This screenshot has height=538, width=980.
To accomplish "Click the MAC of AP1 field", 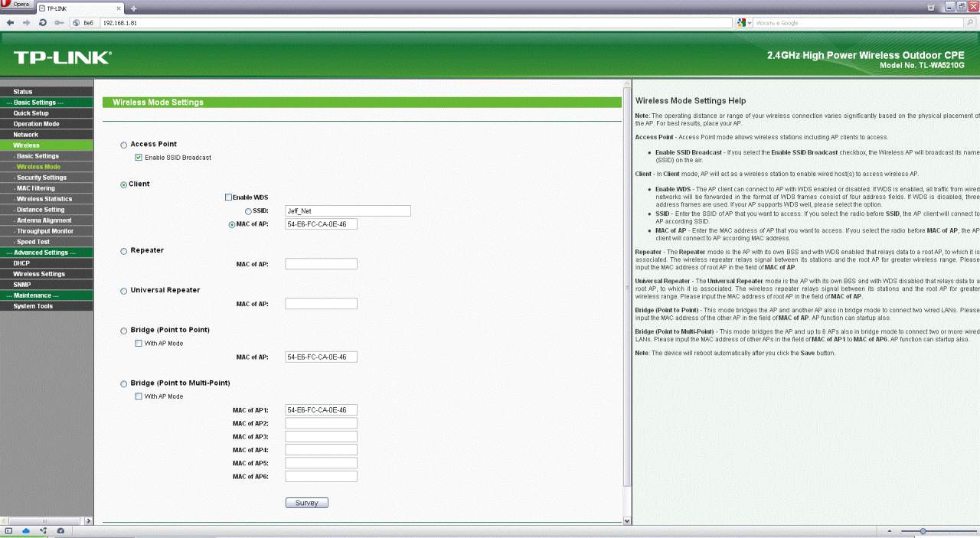I will (x=321, y=410).
